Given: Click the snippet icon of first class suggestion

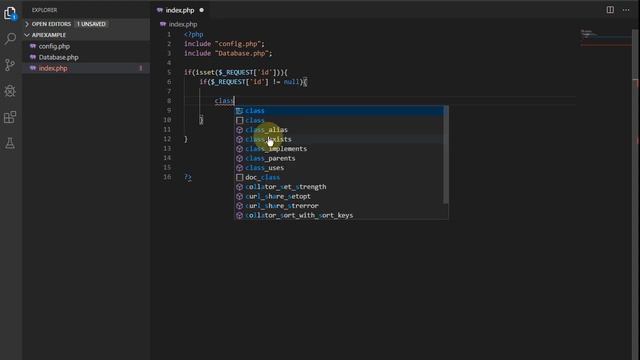Looking at the screenshot, I should (x=240, y=111).
